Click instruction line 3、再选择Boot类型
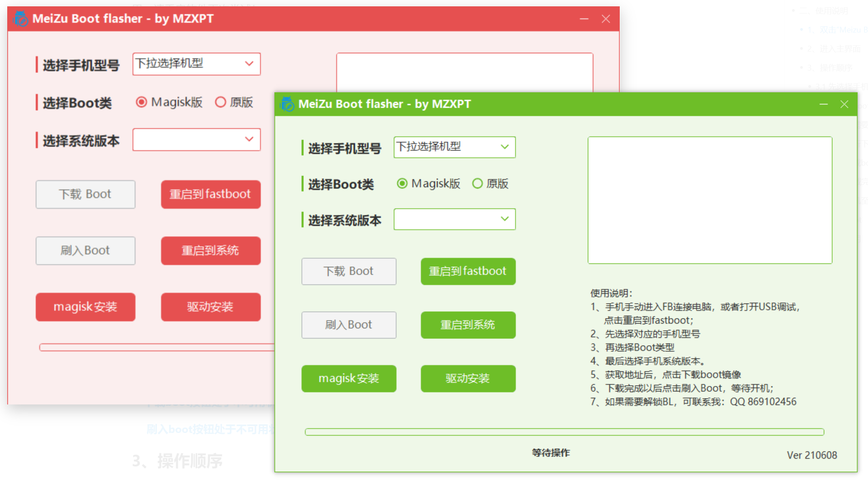 (632, 347)
